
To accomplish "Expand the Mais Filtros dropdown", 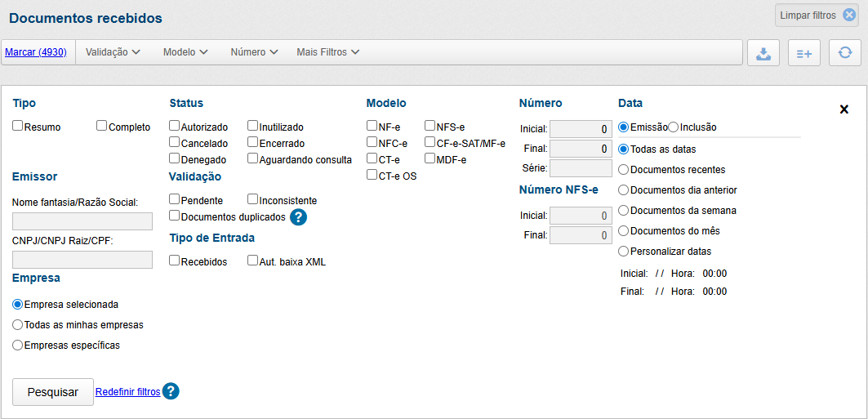I will coord(328,52).
